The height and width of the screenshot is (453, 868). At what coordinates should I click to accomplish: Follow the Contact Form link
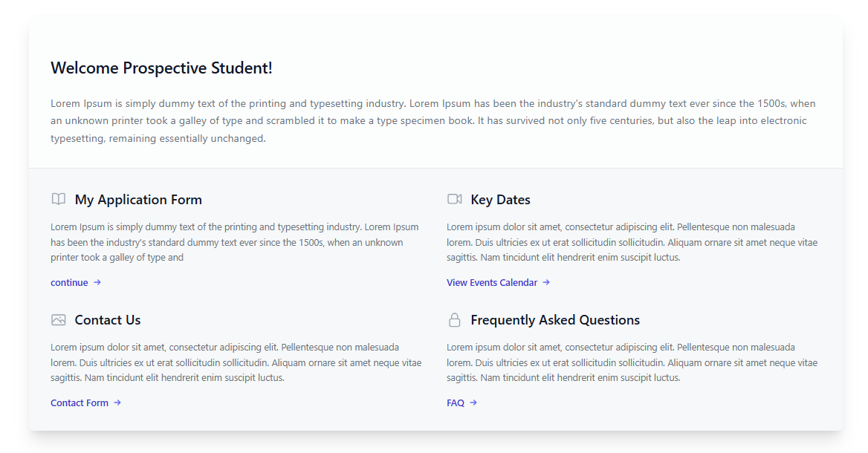[x=80, y=403]
